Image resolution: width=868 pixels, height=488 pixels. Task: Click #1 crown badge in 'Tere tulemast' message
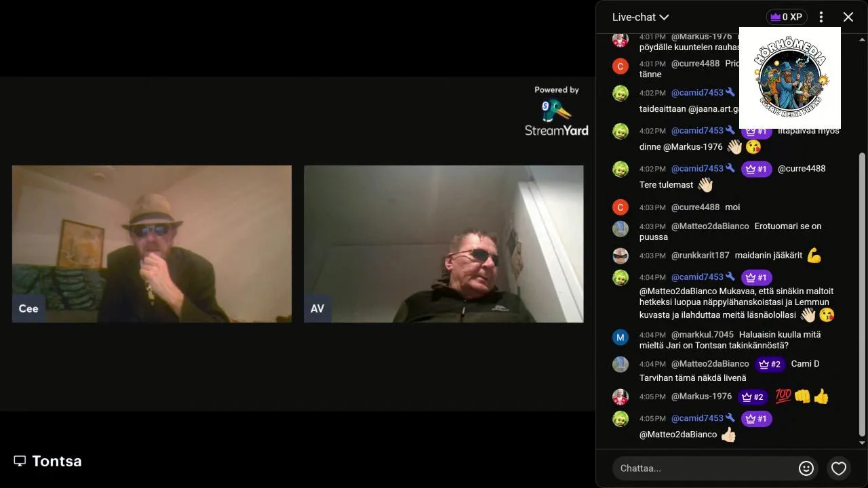pyautogui.click(x=756, y=169)
